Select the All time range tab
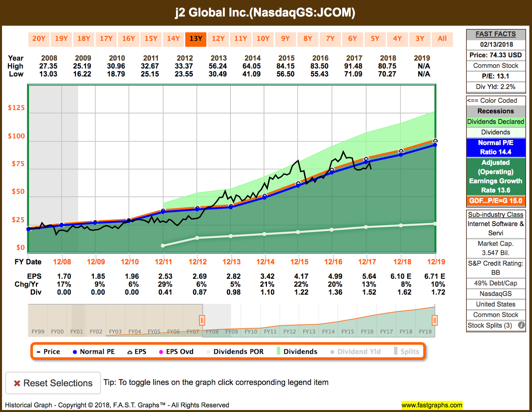This screenshot has width=532, height=412. coord(442,39)
